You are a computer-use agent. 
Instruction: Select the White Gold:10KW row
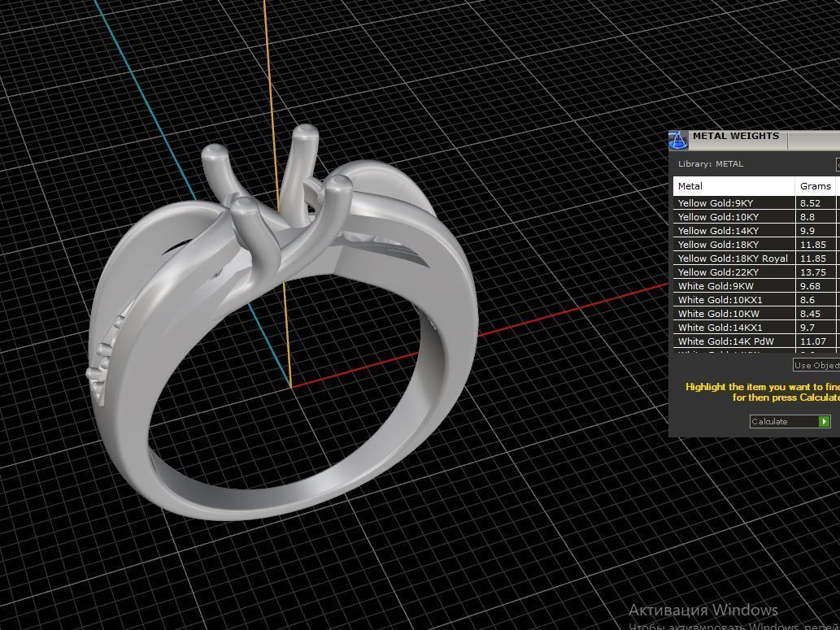coord(756,314)
